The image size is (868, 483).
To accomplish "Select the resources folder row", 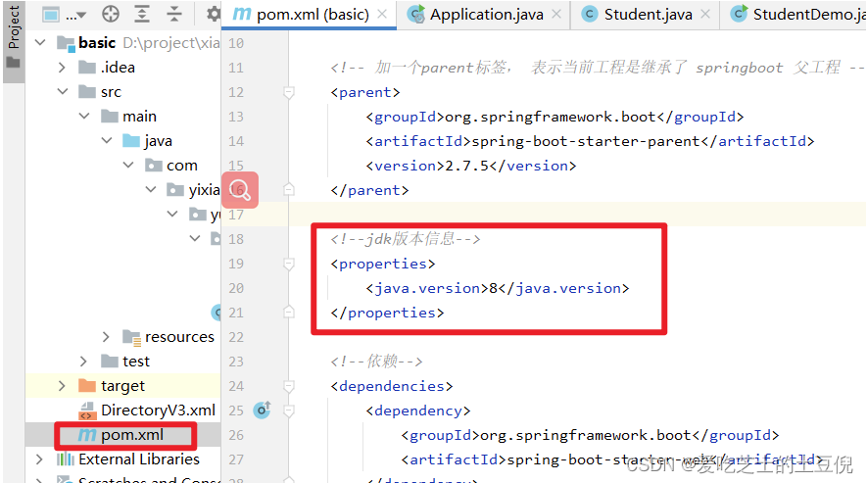I will (122, 337).
